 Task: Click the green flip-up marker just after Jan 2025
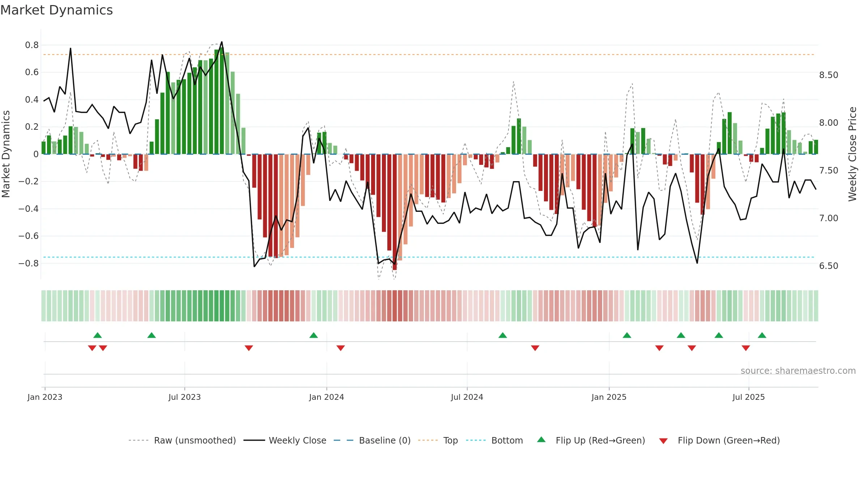tap(627, 335)
